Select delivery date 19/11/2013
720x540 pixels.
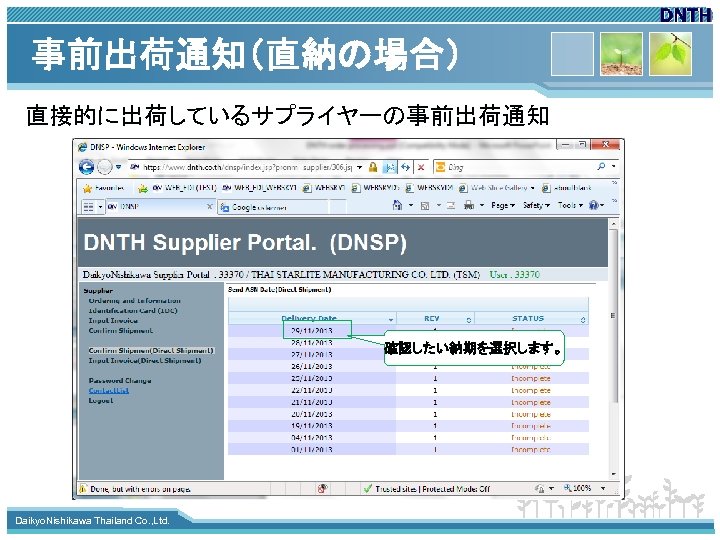click(x=312, y=426)
